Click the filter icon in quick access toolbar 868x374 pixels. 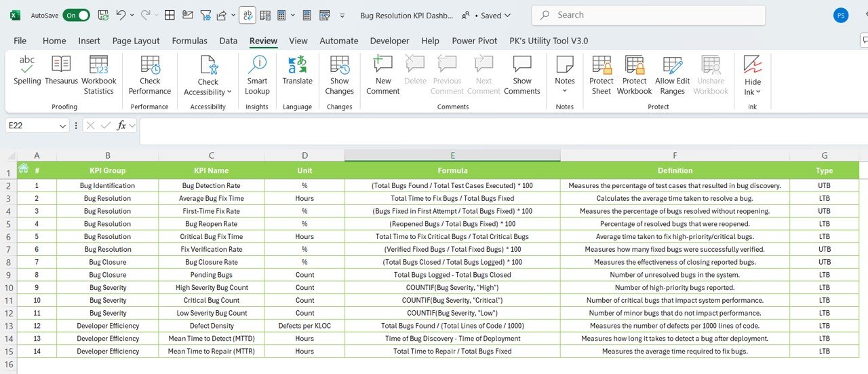tap(205, 15)
